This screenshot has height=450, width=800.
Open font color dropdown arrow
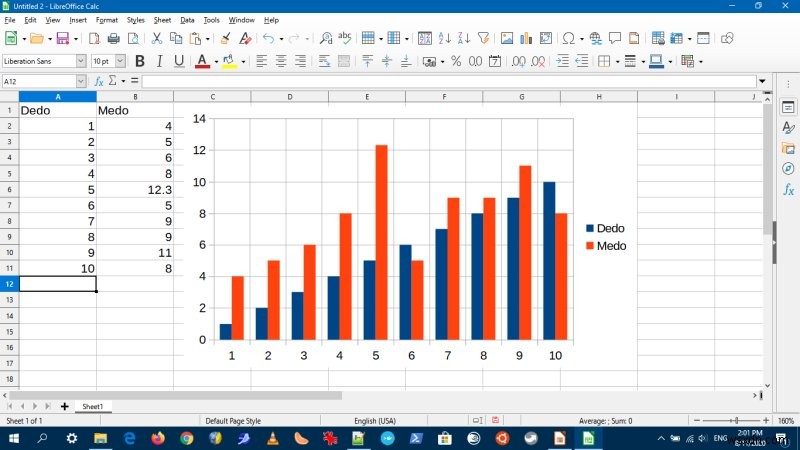[216, 62]
